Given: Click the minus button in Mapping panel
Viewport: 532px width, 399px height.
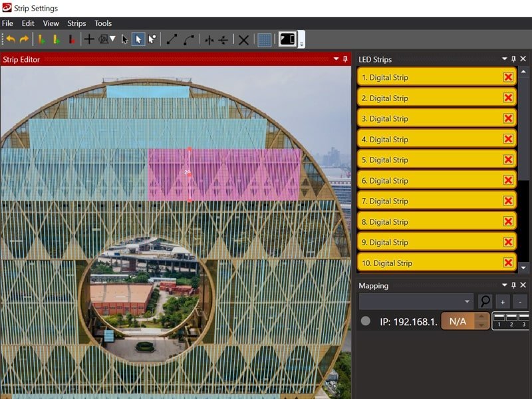Looking at the screenshot, I should [520, 302].
